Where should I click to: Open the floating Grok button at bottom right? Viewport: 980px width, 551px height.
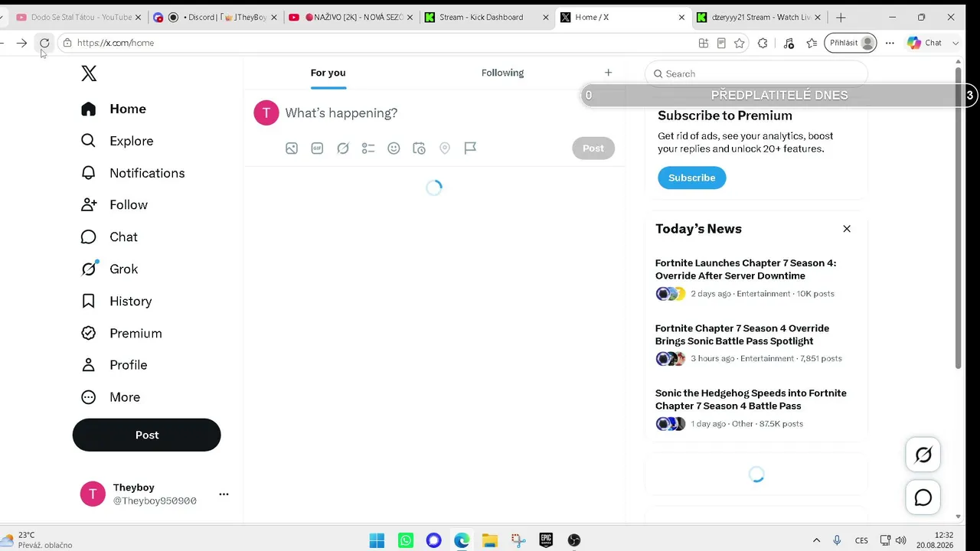[923, 455]
